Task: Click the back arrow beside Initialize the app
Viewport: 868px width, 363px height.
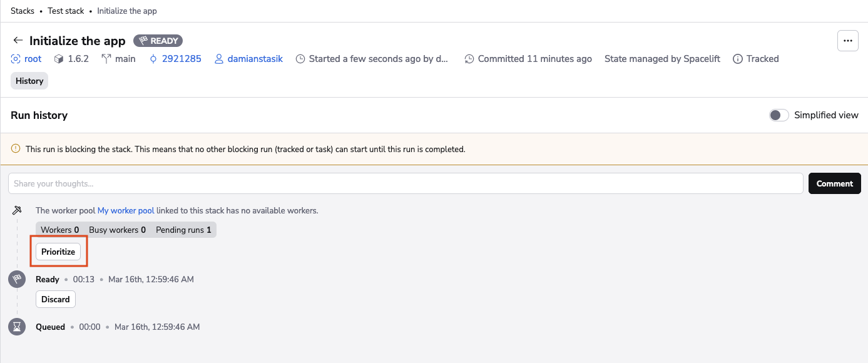Action: [x=18, y=41]
